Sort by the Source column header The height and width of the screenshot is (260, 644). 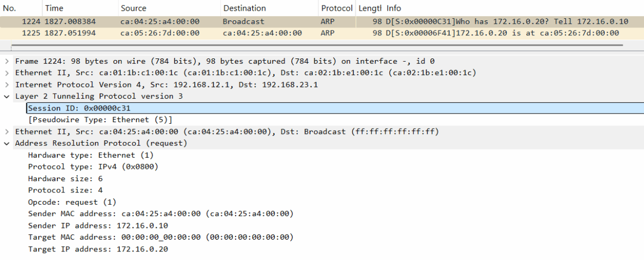pyautogui.click(x=169, y=8)
